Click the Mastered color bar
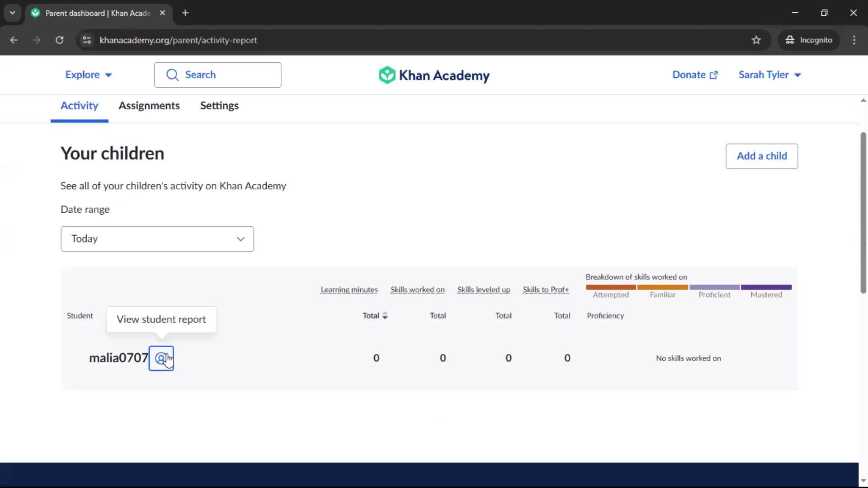Screen dimensions: 868x488 766,287
